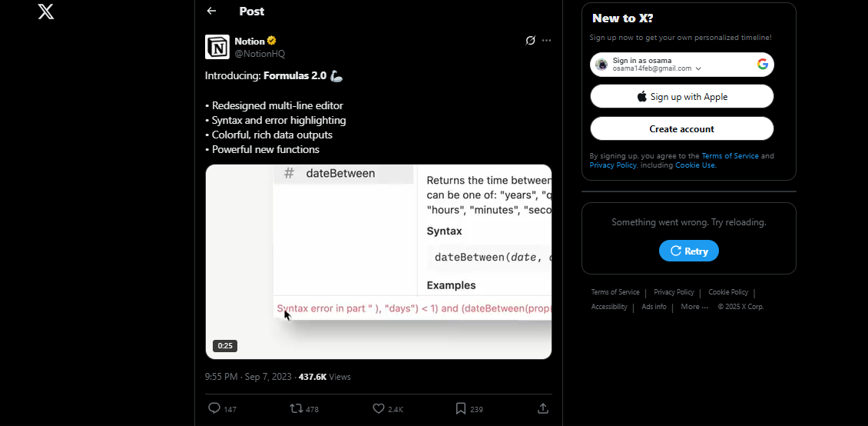Share the post via upload icon
This screenshot has width=868, height=426.
(543, 409)
